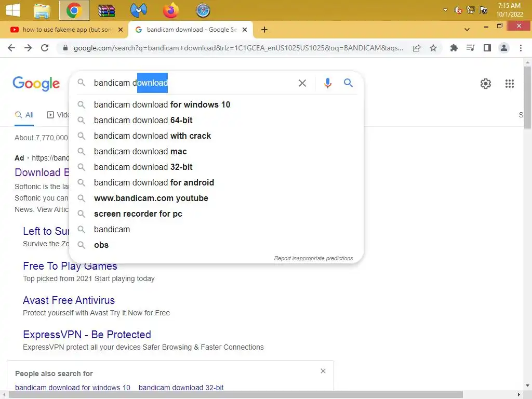Reload the current page
This screenshot has width=532, height=399.
(45, 48)
